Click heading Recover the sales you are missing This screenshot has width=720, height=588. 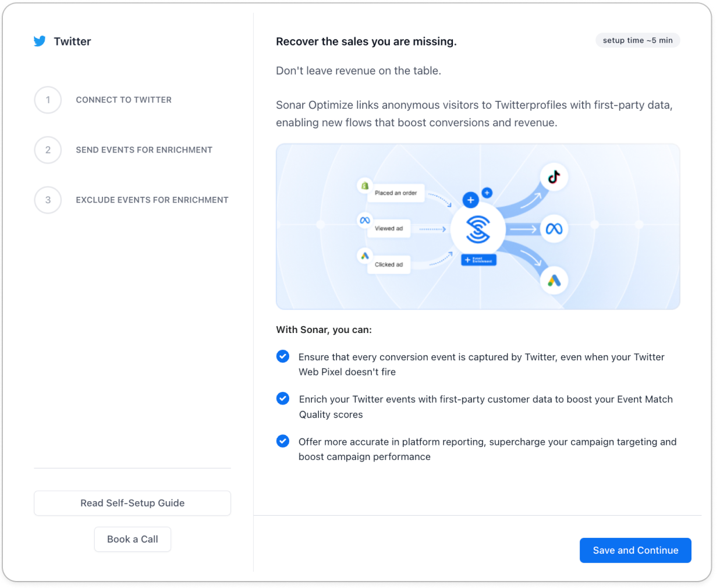pos(366,41)
